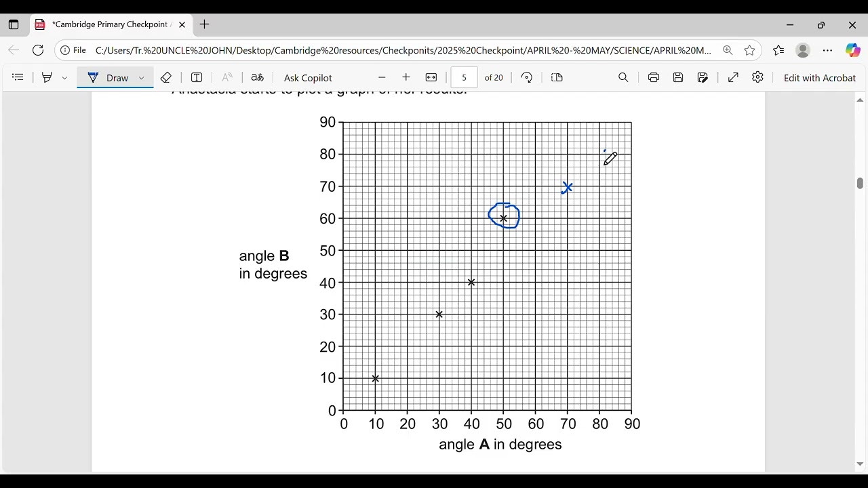The image size is (868, 488).
Task: Click scrollbar down arrow
Action: point(860,464)
